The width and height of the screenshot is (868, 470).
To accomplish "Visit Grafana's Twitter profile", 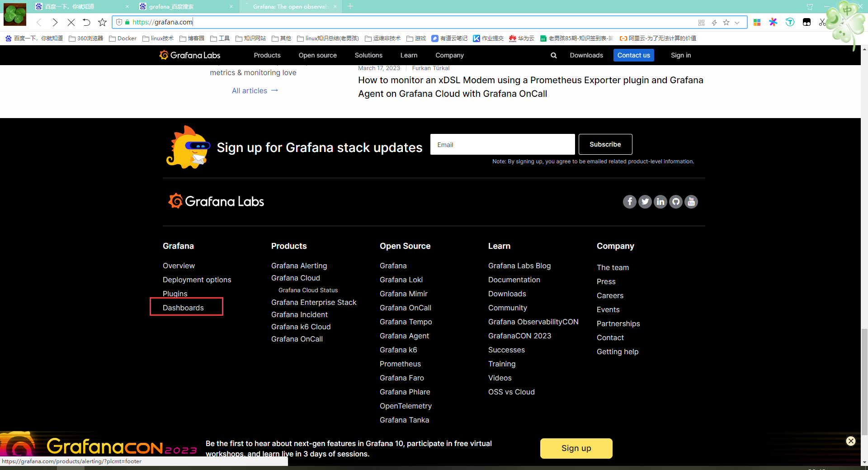I will point(645,202).
